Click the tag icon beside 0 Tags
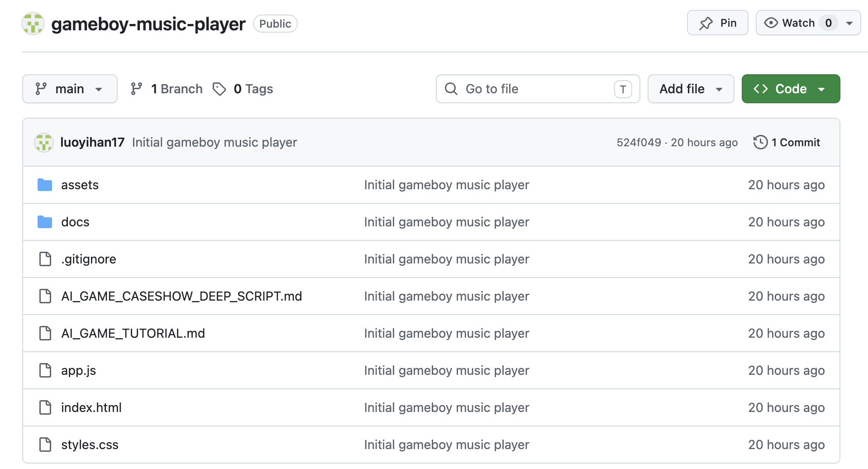The height and width of the screenshot is (469, 868). tap(219, 89)
